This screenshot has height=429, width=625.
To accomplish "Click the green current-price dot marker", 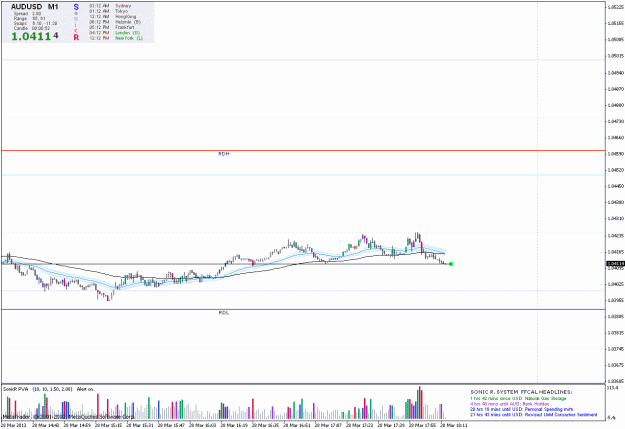I will pos(451,264).
